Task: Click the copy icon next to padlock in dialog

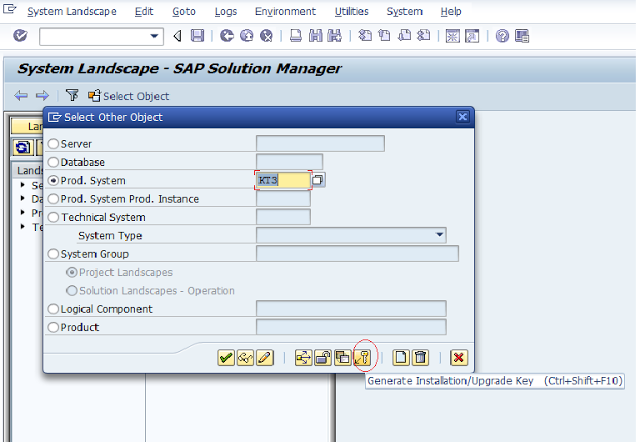Action: click(x=342, y=358)
